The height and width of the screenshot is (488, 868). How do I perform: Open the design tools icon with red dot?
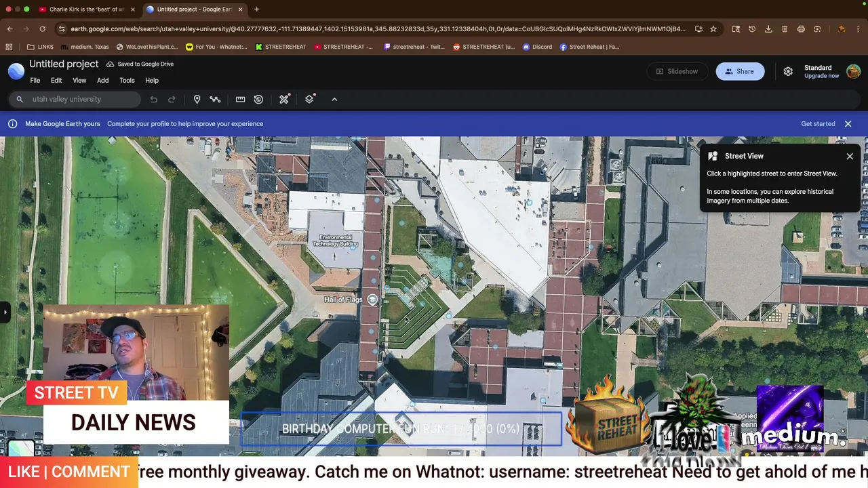click(x=284, y=100)
